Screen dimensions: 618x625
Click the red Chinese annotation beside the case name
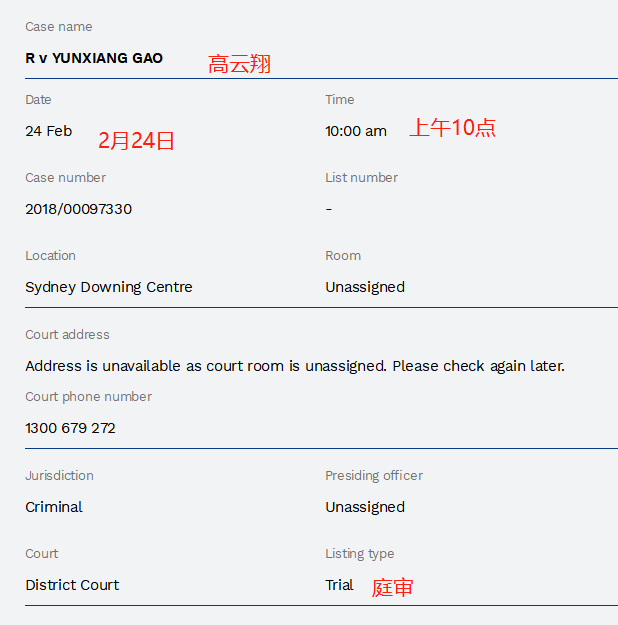tap(239, 65)
